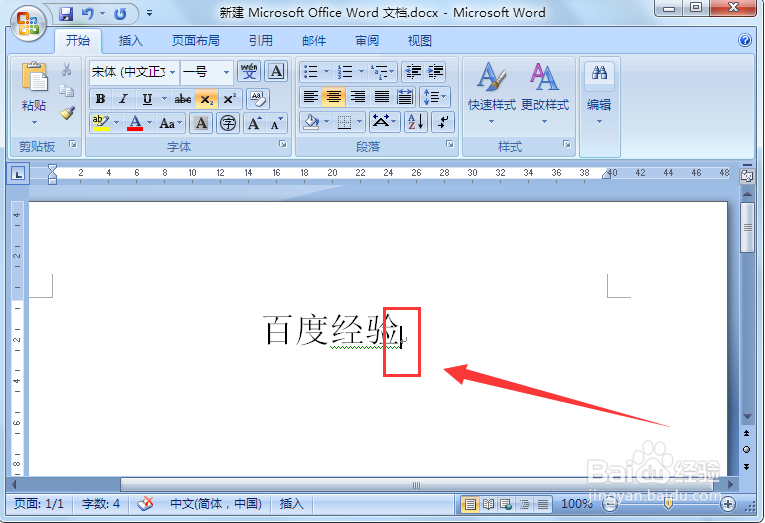The height and width of the screenshot is (523, 765).
Task: Open the line spacing dropdown
Action: (x=433, y=97)
